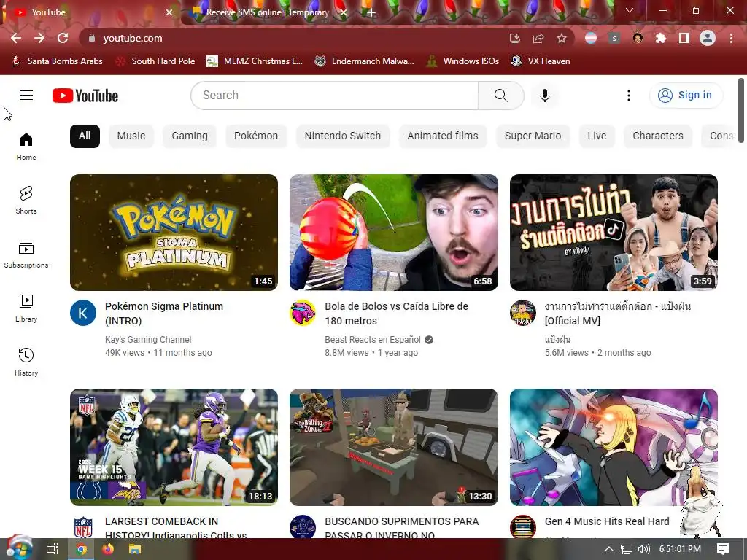Open Subscriptions in sidebar
The height and width of the screenshot is (560, 747).
[x=26, y=254]
